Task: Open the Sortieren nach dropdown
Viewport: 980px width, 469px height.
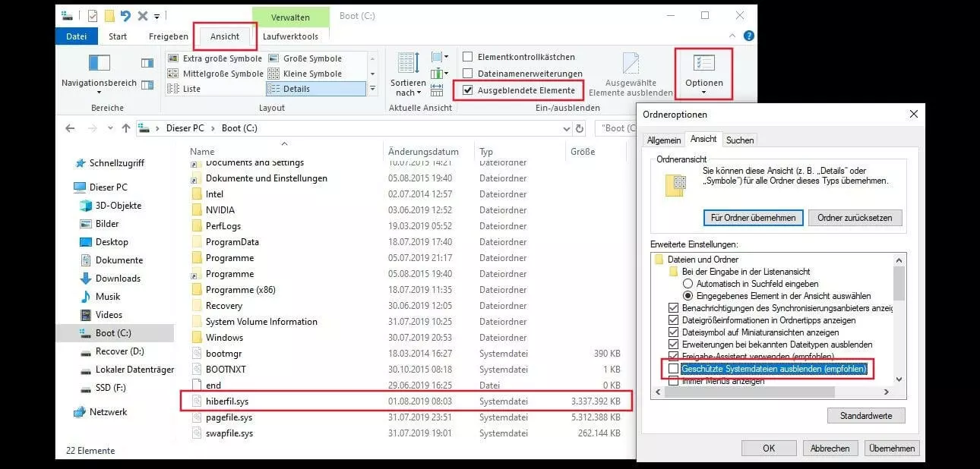Action: coord(406,74)
